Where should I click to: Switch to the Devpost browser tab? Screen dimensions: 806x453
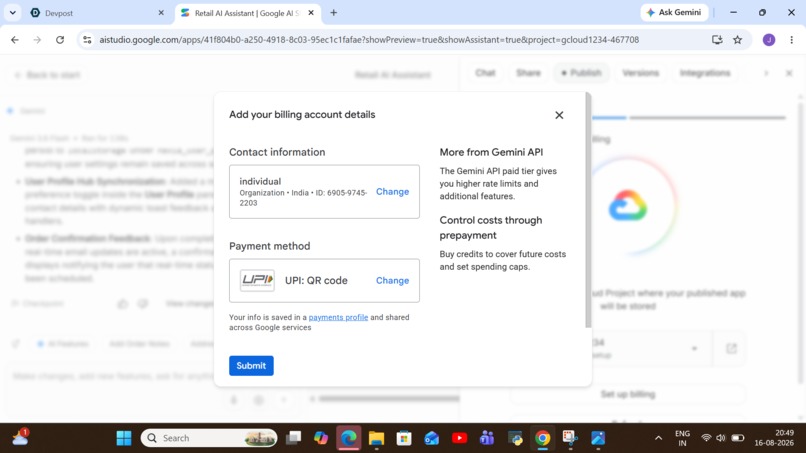(95, 13)
